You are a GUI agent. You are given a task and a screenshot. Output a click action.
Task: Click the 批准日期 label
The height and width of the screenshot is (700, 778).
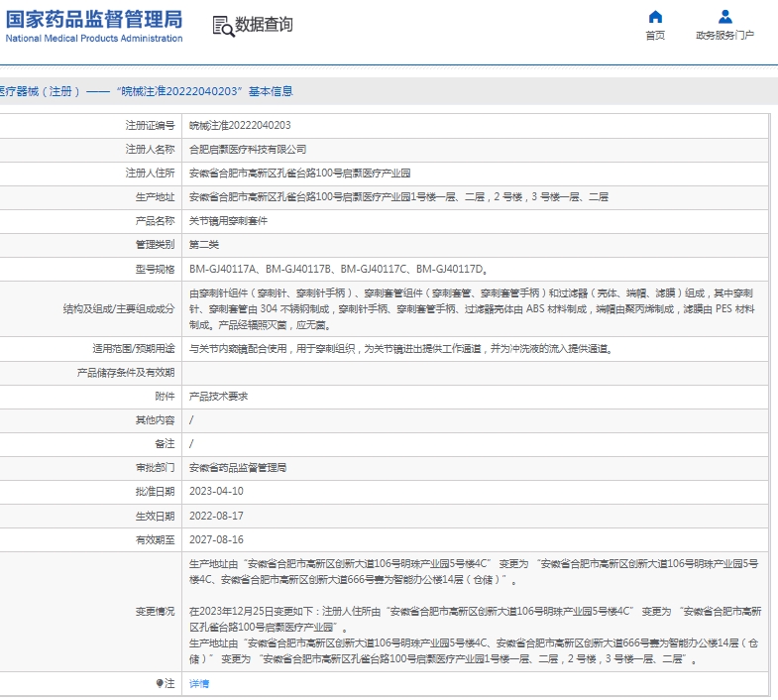155,492
